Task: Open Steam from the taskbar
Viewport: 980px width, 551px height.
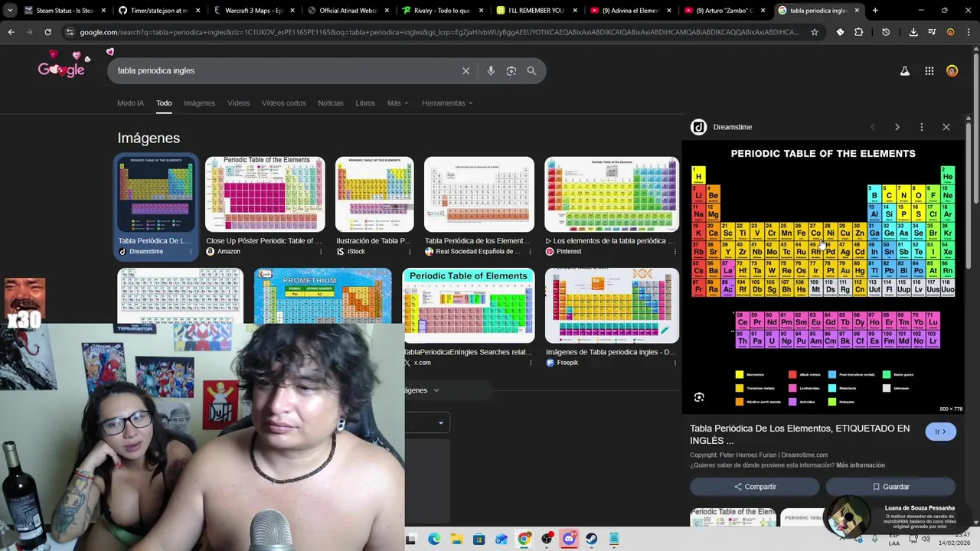Action: (x=591, y=539)
